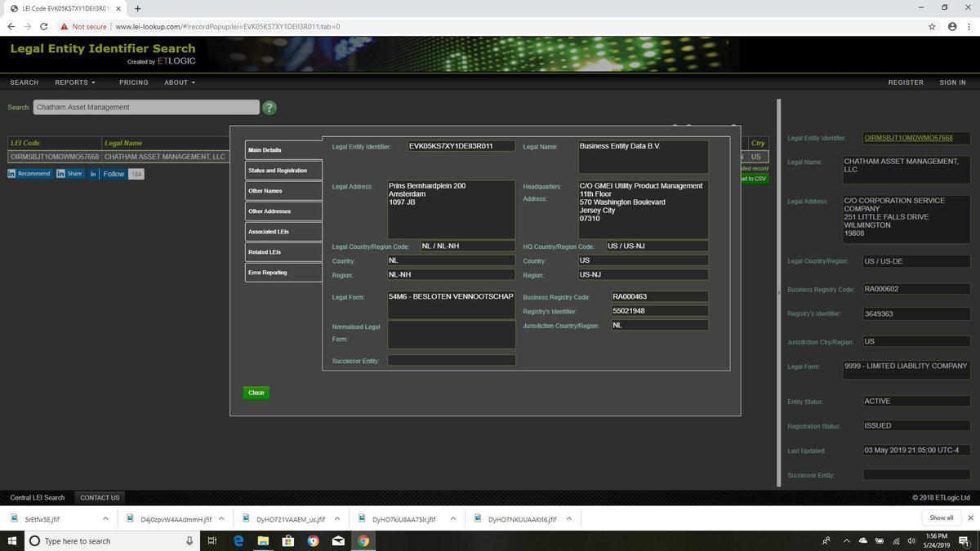980x551 pixels.
Task: Click the vertical panel splitter handle
Action: [x=777, y=292]
